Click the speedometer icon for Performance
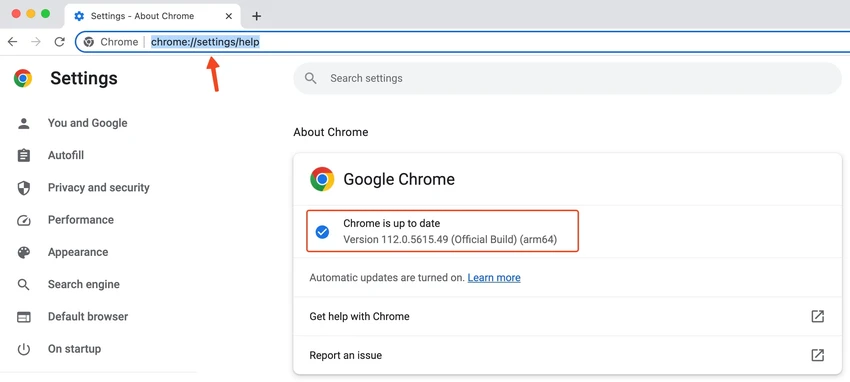850x382 pixels. [23, 220]
